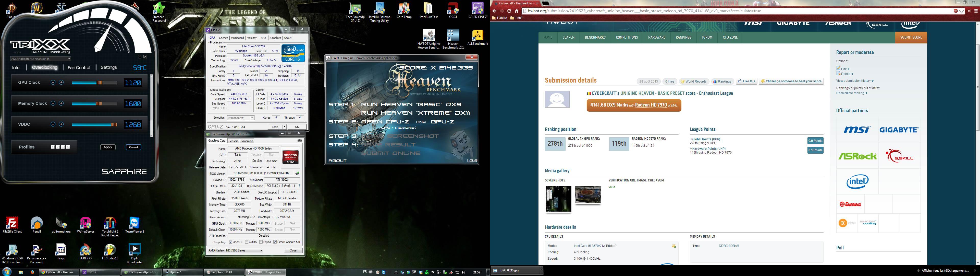Launch FL Studio 10 desktop icon
The image size is (980, 276).
[x=110, y=252]
